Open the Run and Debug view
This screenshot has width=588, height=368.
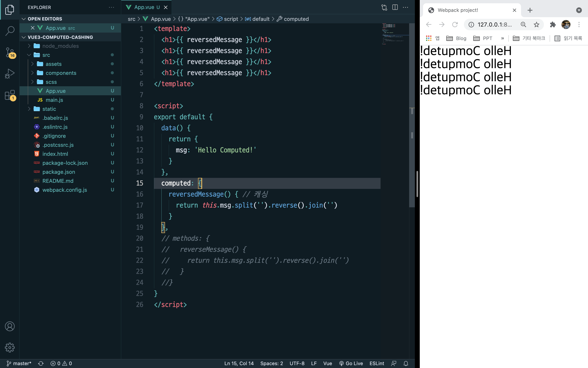(x=10, y=74)
